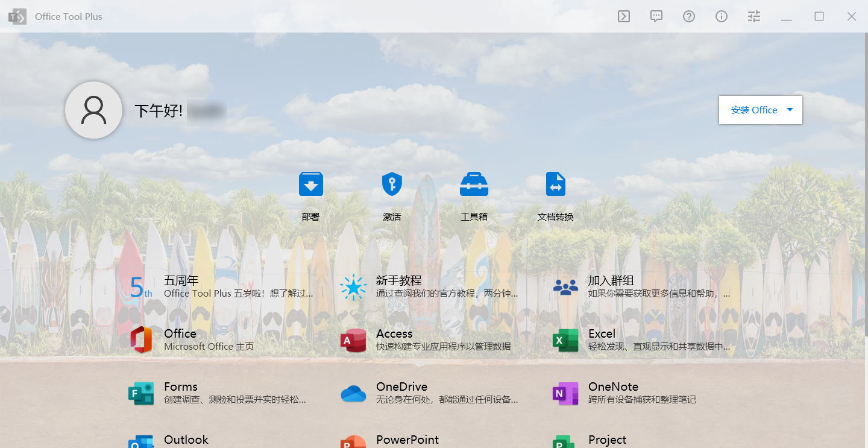Click '创建调查、测验和投票' description text
Image resolution: width=868 pixels, height=448 pixels.
pyautogui.click(x=235, y=400)
